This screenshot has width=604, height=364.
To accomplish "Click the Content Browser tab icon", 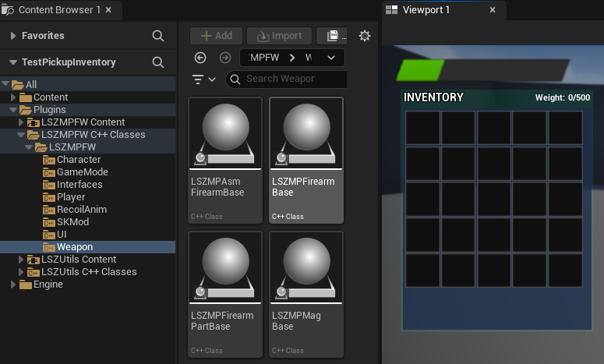I will point(7,9).
